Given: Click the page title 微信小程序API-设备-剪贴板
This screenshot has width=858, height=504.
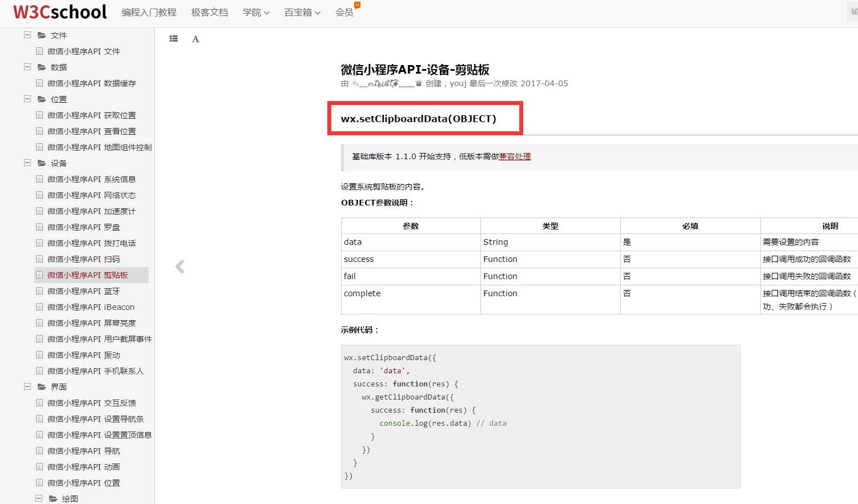Looking at the screenshot, I should (x=415, y=70).
